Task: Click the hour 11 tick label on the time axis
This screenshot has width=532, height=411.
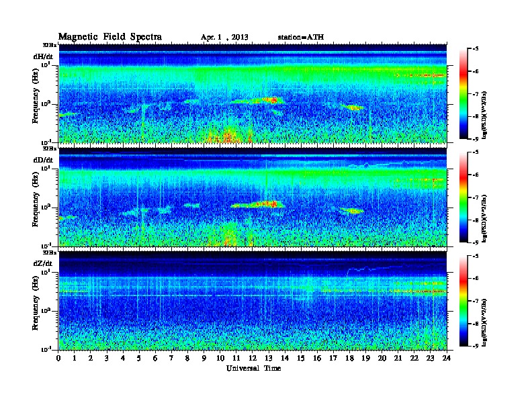Action: (x=236, y=358)
